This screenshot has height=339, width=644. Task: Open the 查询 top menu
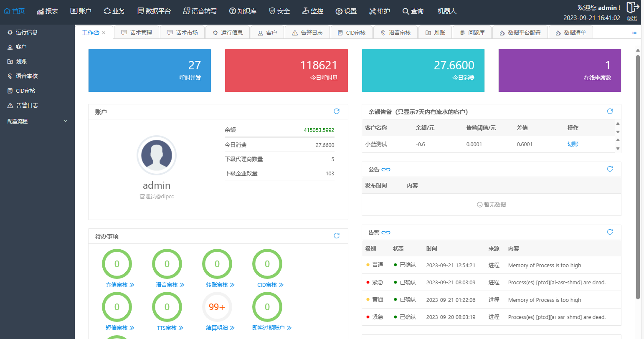click(x=413, y=11)
